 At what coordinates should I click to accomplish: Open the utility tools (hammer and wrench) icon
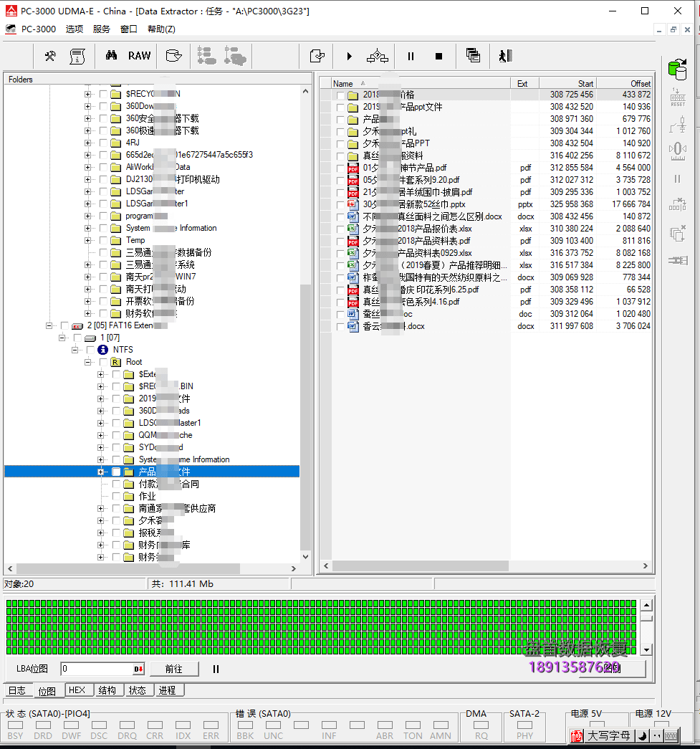pyautogui.click(x=50, y=57)
